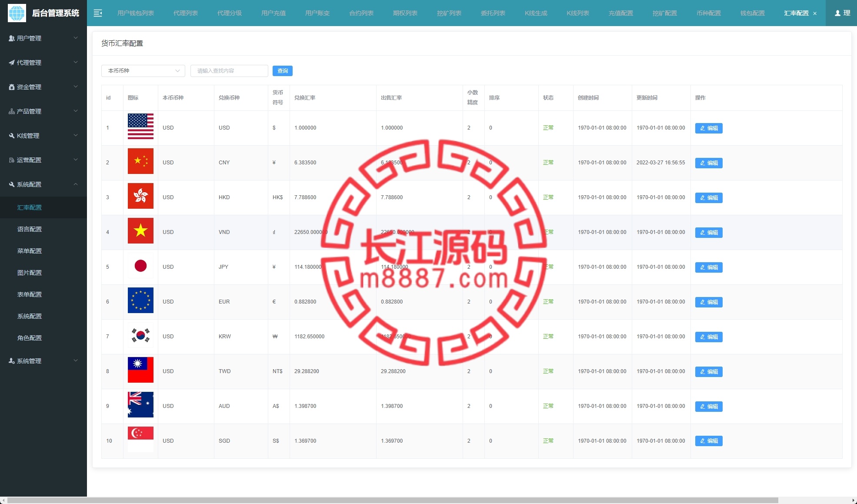This screenshot has height=504, width=857.
Task: Switch to 合约列表 tab
Action: pos(361,13)
